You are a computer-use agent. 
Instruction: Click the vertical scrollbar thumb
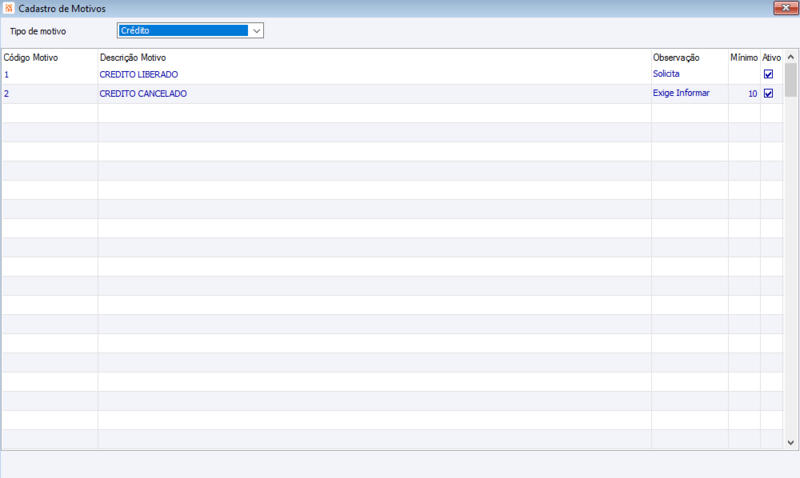tap(791, 80)
